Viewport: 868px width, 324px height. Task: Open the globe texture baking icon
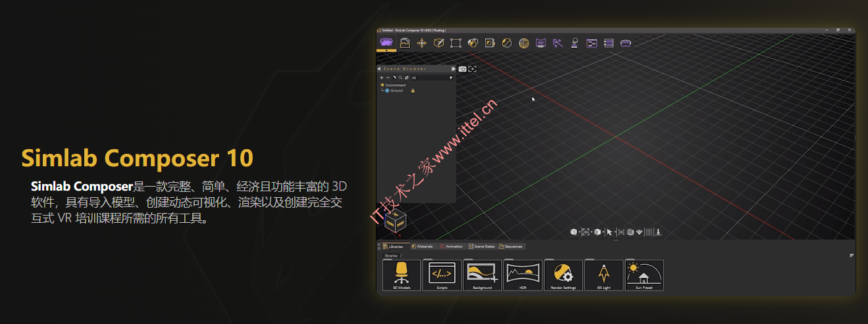pyautogui.click(x=524, y=43)
